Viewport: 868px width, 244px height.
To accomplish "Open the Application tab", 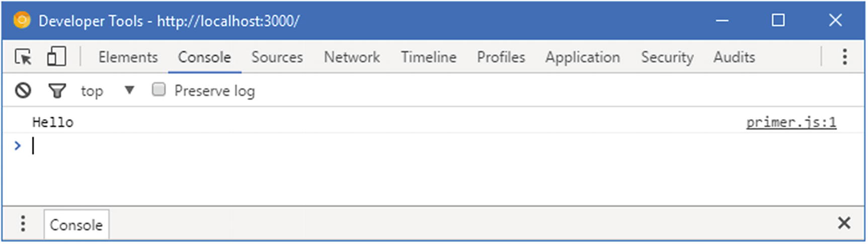I will tap(582, 57).
